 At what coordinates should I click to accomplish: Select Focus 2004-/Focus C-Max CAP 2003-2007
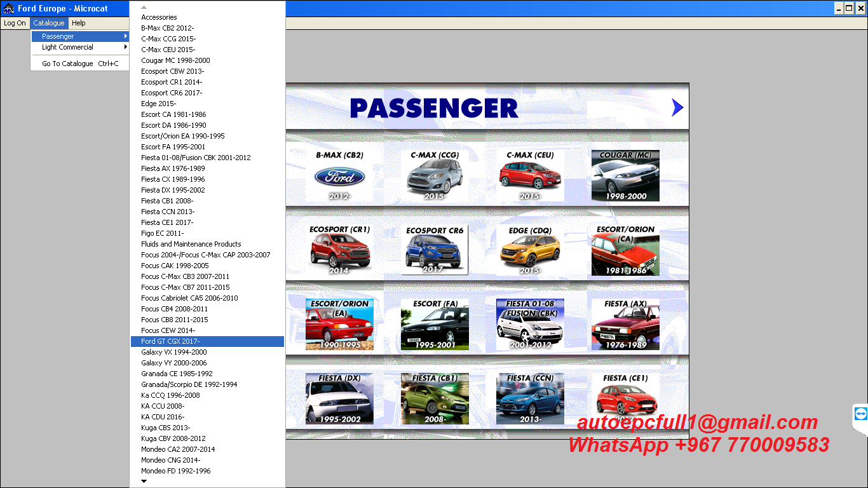coord(207,255)
